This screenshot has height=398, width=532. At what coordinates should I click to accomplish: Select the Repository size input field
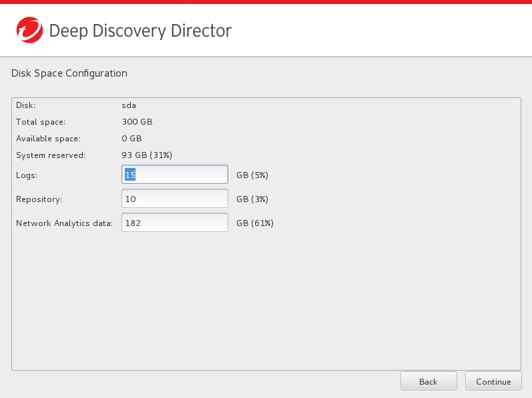(175, 199)
